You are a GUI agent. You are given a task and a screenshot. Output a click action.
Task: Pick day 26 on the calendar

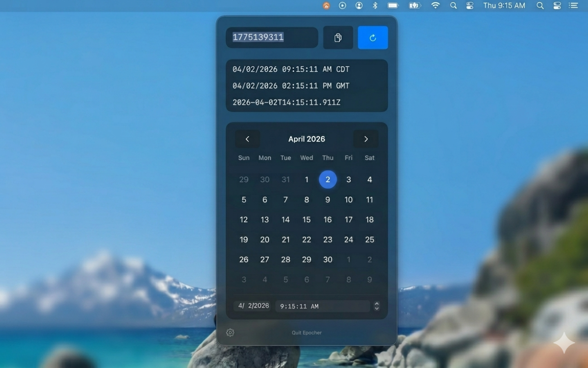pyautogui.click(x=244, y=259)
